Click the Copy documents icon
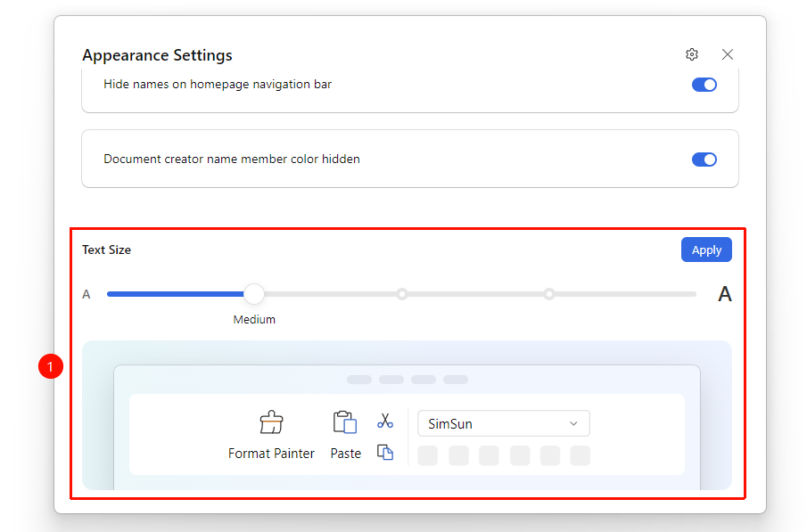 click(385, 453)
